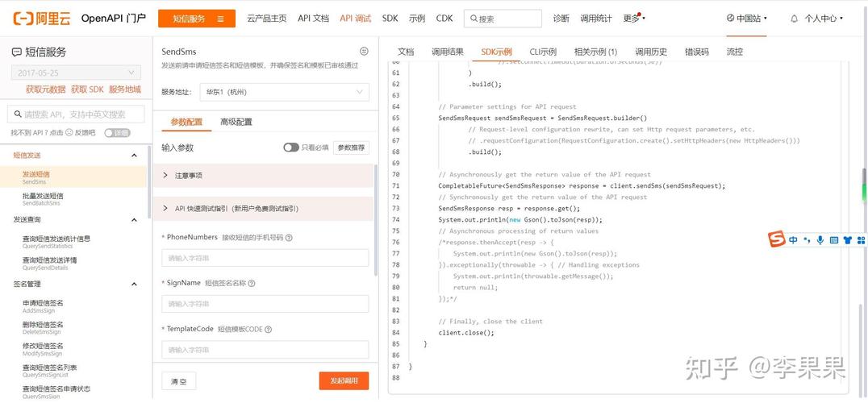
Task: Click the TemplateCode help question icon
Action: click(268, 330)
